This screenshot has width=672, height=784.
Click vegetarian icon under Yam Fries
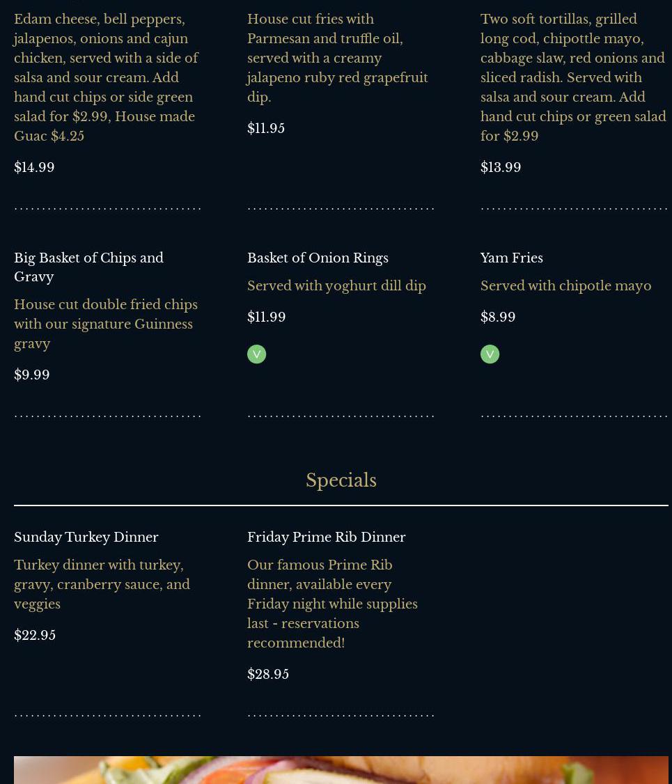tap(490, 354)
